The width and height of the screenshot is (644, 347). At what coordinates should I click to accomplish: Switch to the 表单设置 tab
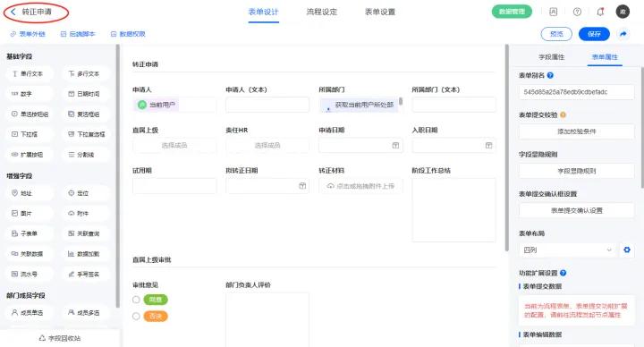pos(380,12)
